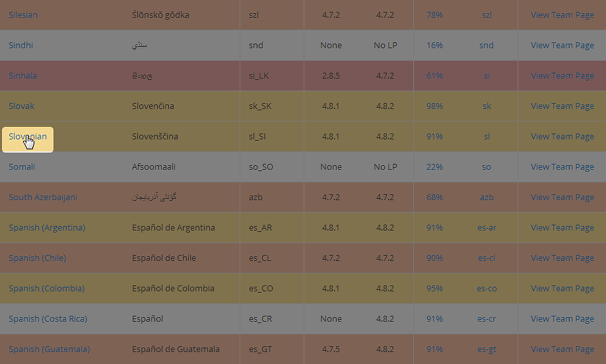Open the Slovenian language link
This screenshot has height=364, width=606.
coord(27,136)
